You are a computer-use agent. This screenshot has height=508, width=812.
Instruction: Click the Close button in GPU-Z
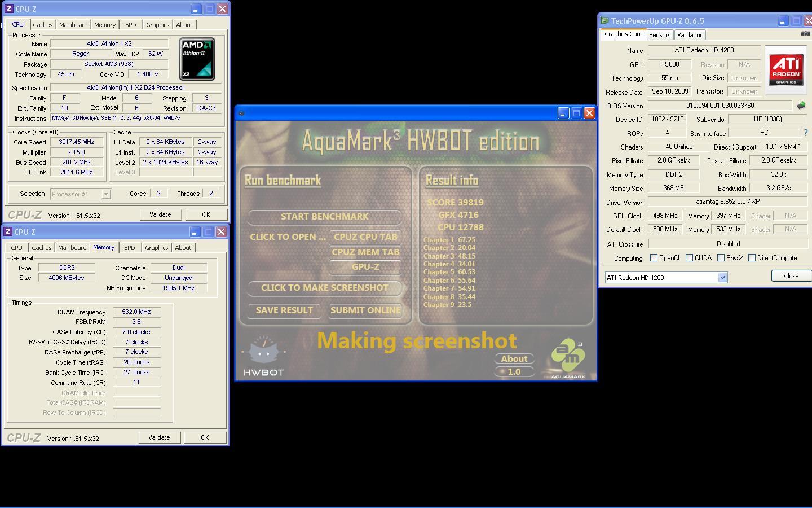coord(791,276)
